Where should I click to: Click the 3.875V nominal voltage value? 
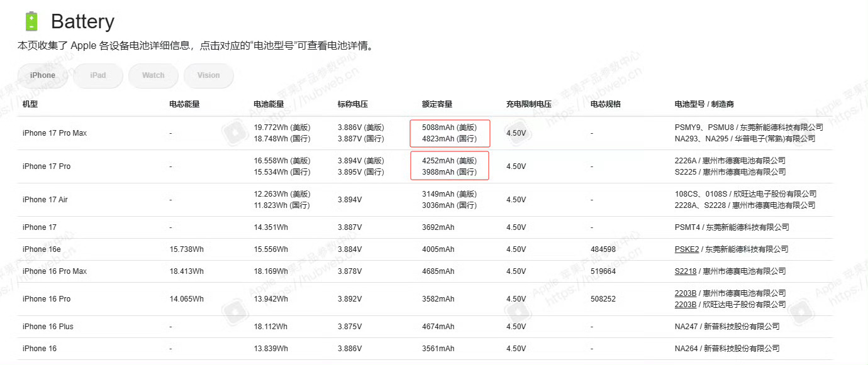[x=350, y=327]
